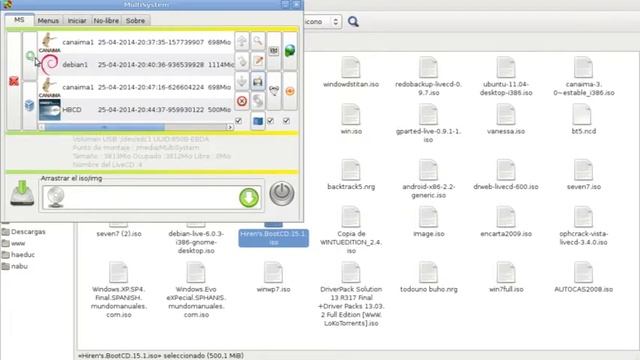
Task: Select the bt5.ncd file
Action: tap(584, 120)
